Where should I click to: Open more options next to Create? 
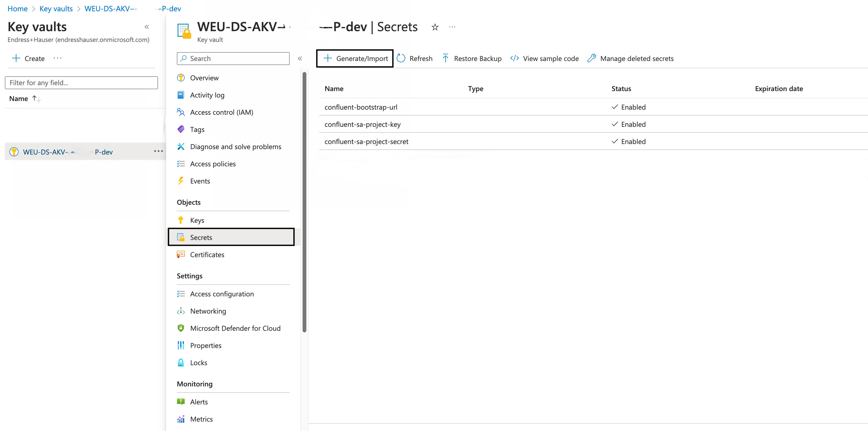pyautogui.click(x=58, y=58)
